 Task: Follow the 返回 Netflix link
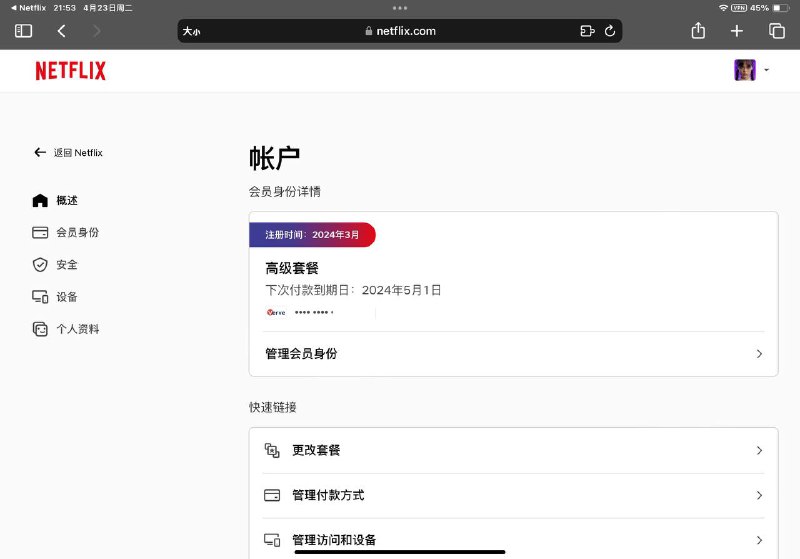click(x=78, y=153)
